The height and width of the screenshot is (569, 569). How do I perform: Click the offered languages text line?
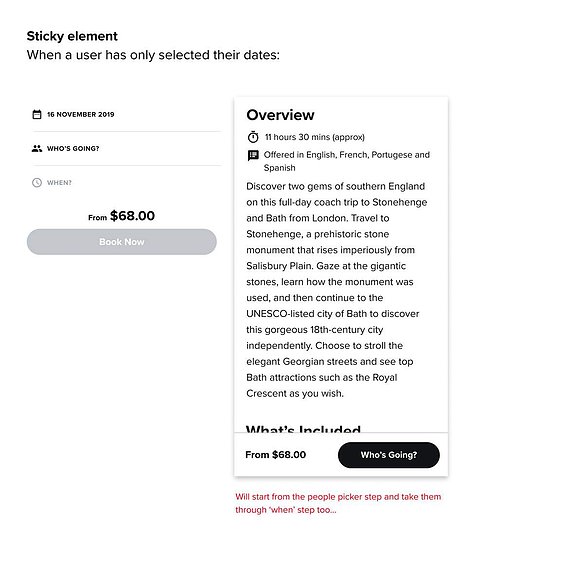click(347, 161)
